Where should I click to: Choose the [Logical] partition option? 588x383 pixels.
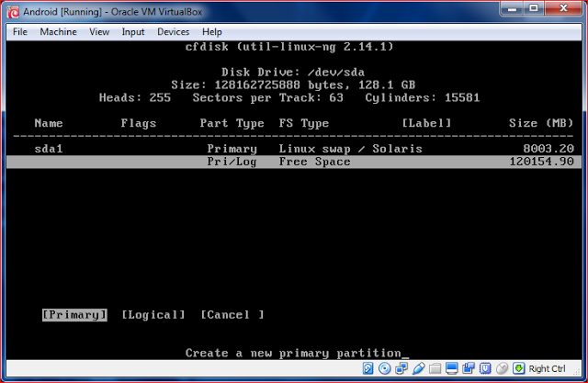[153, 315]
